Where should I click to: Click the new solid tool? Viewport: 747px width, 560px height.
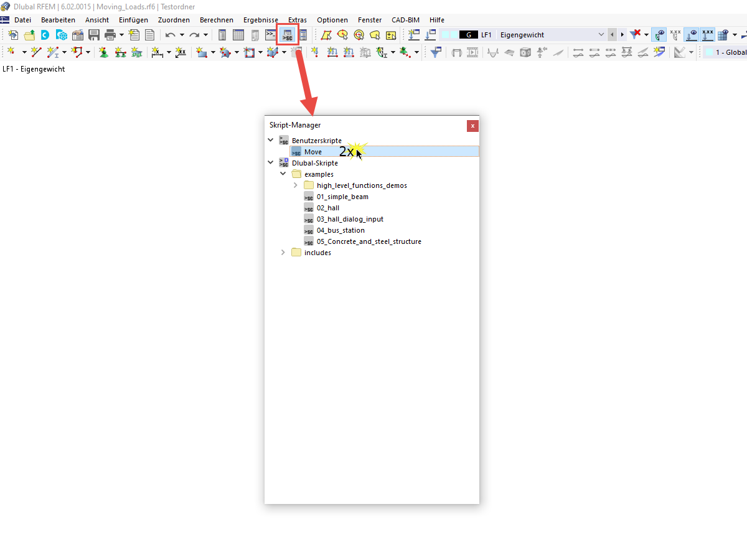tap(272, 52)
